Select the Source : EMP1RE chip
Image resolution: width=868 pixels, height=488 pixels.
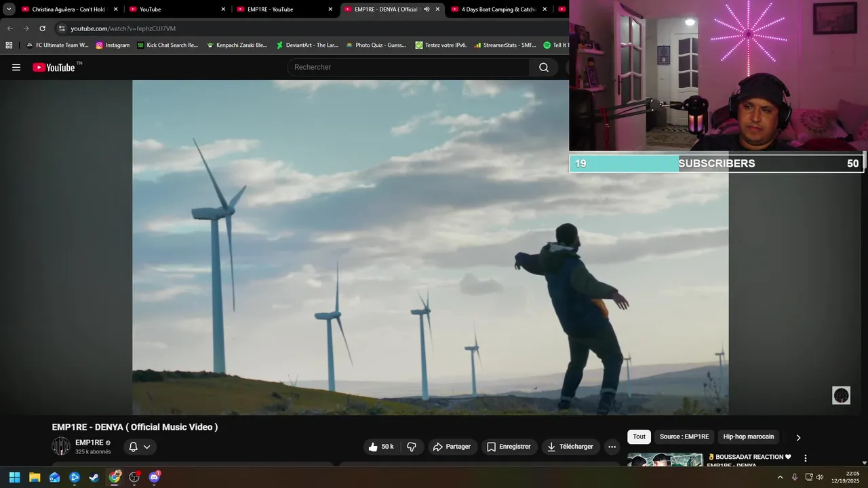[684, 436]
